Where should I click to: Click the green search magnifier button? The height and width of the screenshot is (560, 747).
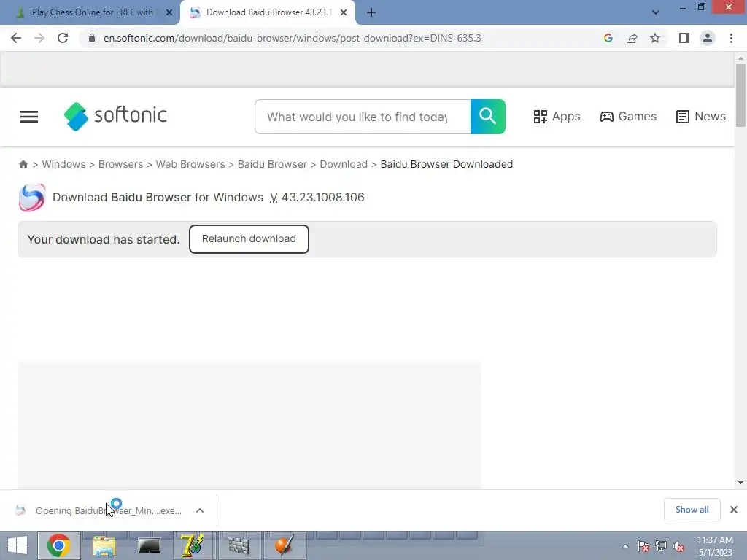(488, 117)
